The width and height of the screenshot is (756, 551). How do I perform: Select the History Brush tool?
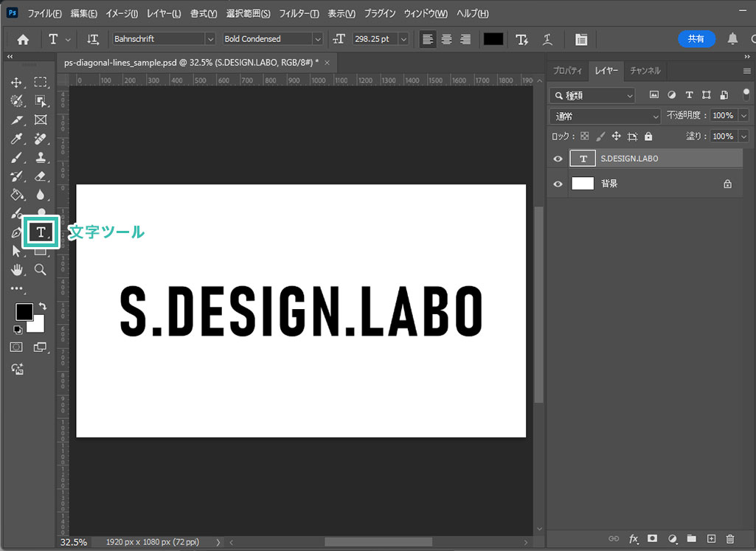click(16, 176)
